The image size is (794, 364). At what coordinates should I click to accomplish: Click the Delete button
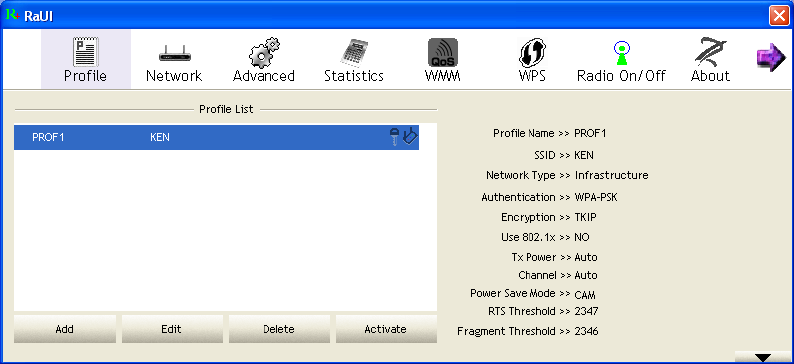click(279, 329)
